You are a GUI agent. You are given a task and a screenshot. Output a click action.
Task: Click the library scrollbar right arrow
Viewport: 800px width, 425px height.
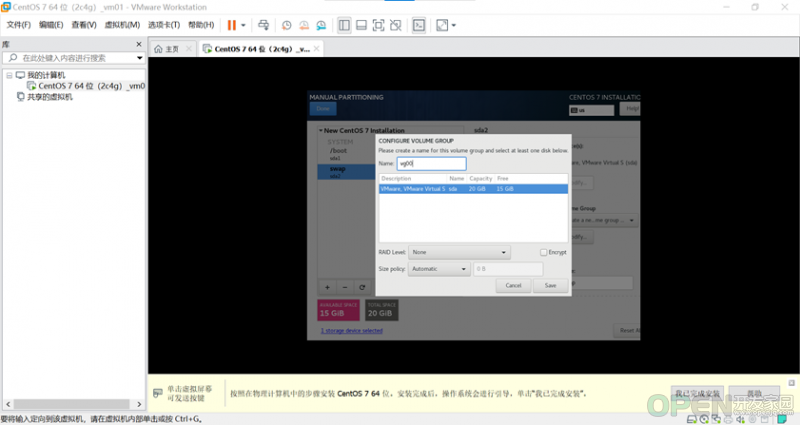[x=139, y=404]
